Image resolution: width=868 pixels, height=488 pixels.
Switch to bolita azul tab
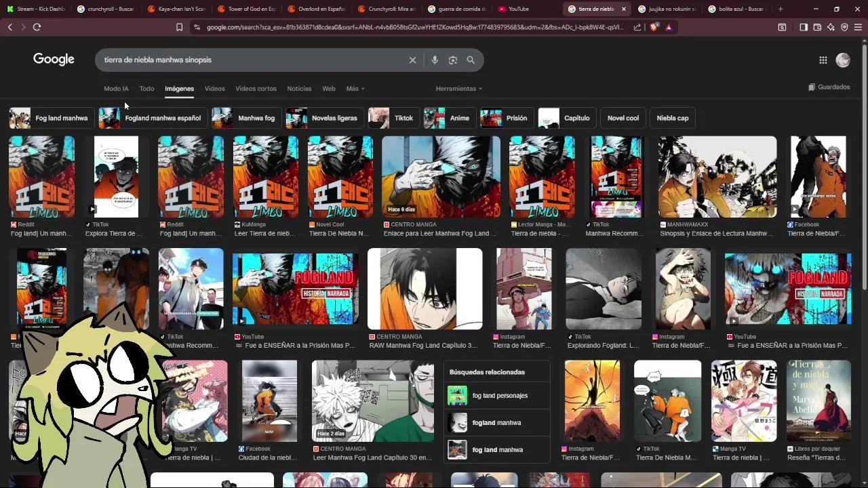click(737, 9)
